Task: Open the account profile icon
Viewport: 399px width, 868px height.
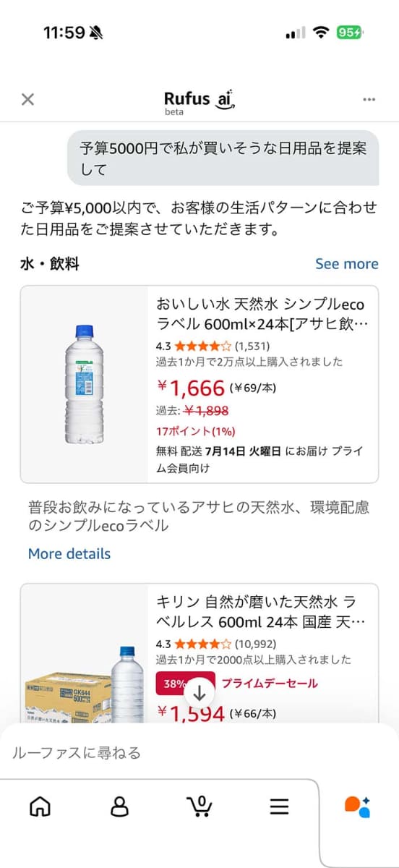Action: pos(120,807)
